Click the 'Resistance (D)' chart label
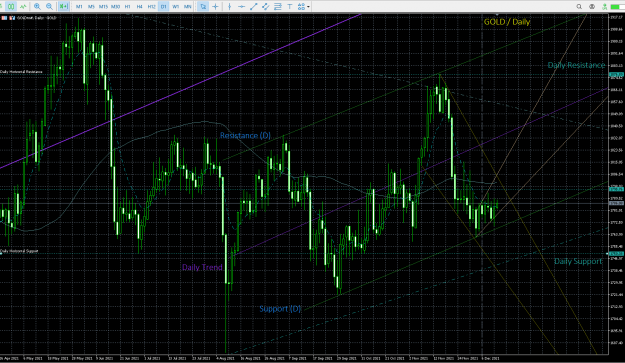This screenshot has width=625, height=363. coord(245,135)
